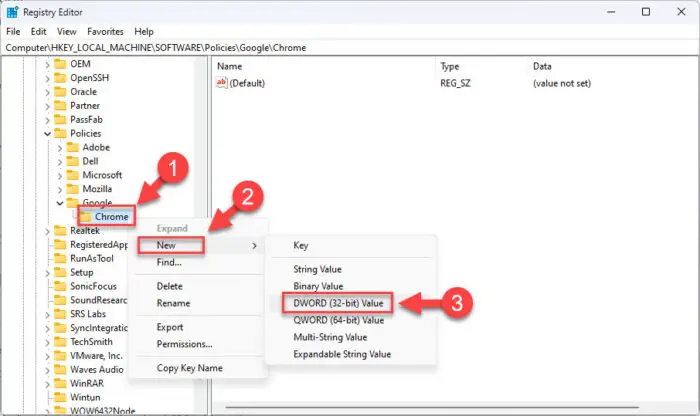Choose QWORD (64-bit) Value
The image size is (700, 416).
[x=338, y=320]
